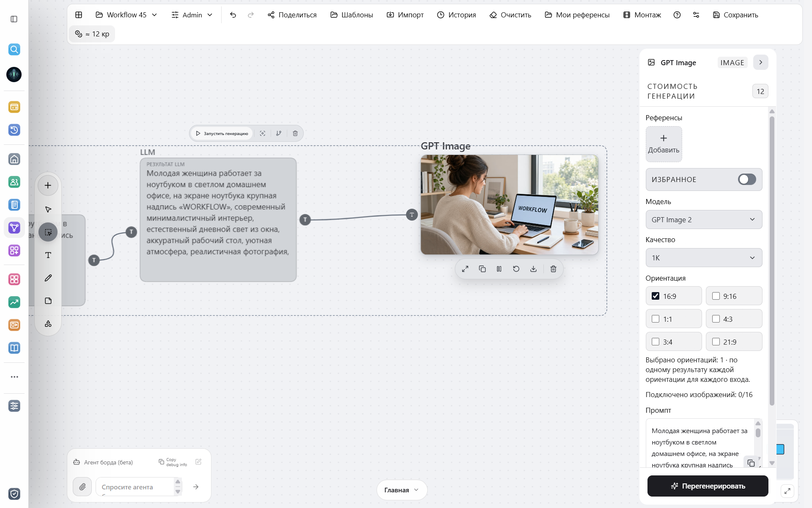Click Запустить генерацию button
This screenshot has width=812, height=508.
pyautogui.click(x=222, y=133)
